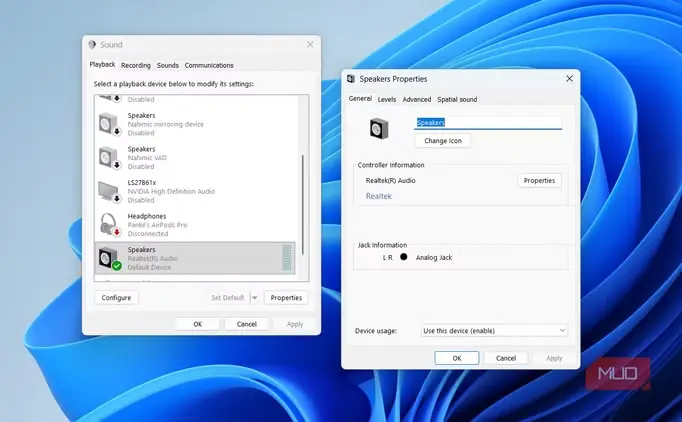Open Realtek controller Properties button
682x422 pixels.
coord(539,181)
